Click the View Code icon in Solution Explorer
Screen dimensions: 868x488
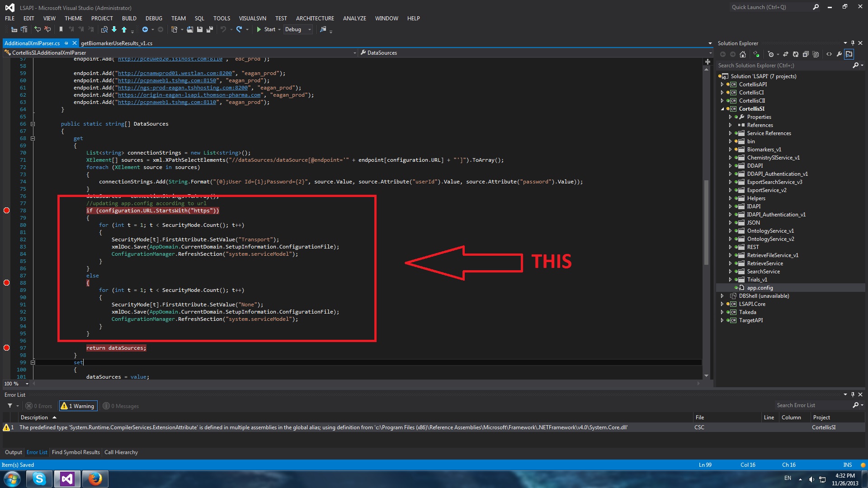tap(829, 54)
